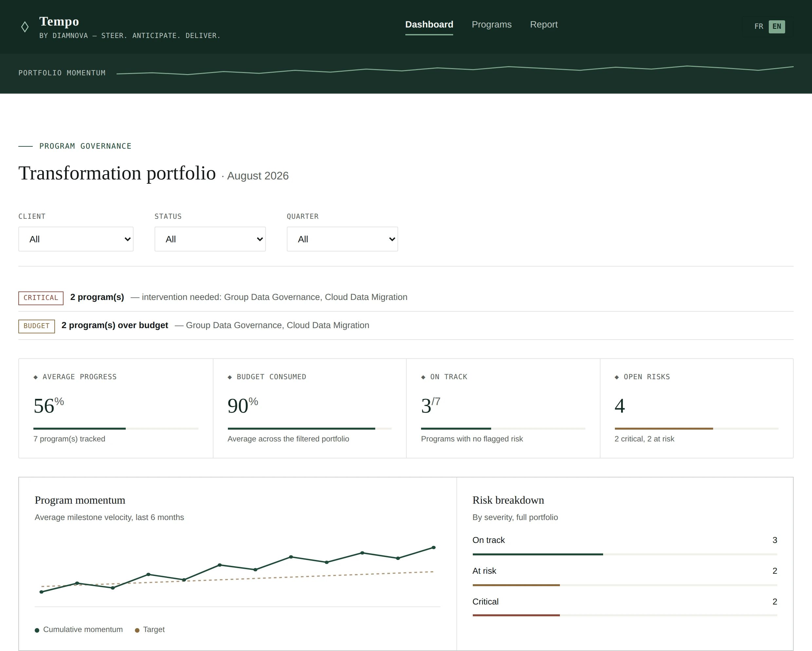Open the Status filter dropdown
Viewport: 812px width, 651px height.
point(210,239)
